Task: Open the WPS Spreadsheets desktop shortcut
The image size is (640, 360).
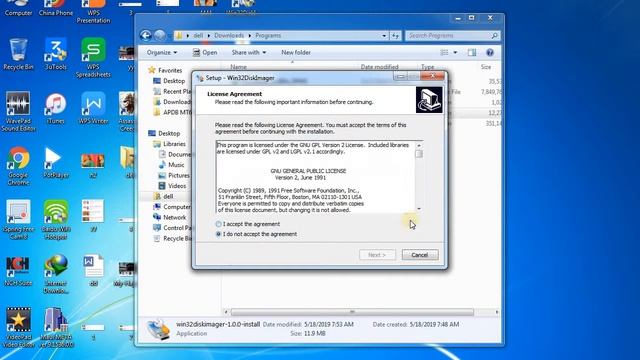Action: point(93,58)
